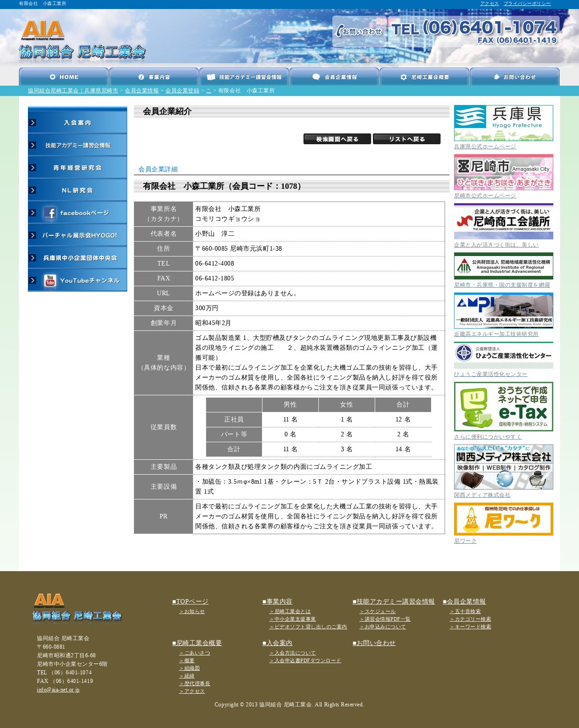Open 尼崎地域産業活性化機構 AIR banner
Image resolution: width=579 pixels, height=728 pixels.
click(504, 266)
